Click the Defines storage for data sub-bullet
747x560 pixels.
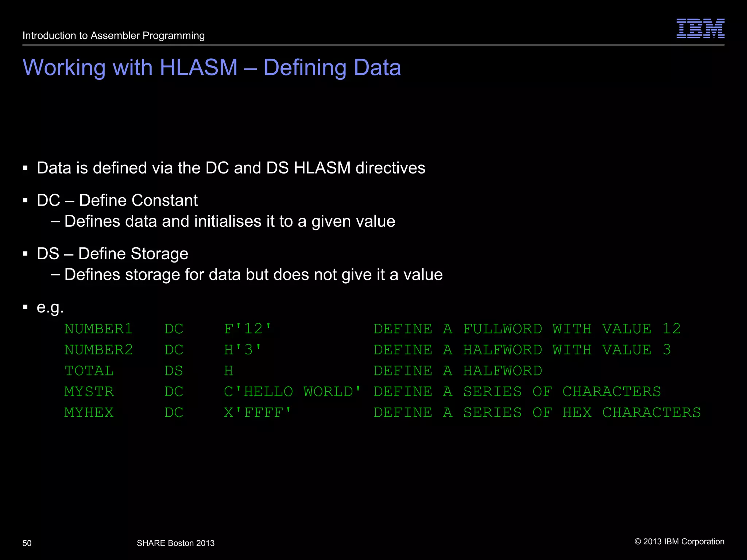click(x=253, y=275)
